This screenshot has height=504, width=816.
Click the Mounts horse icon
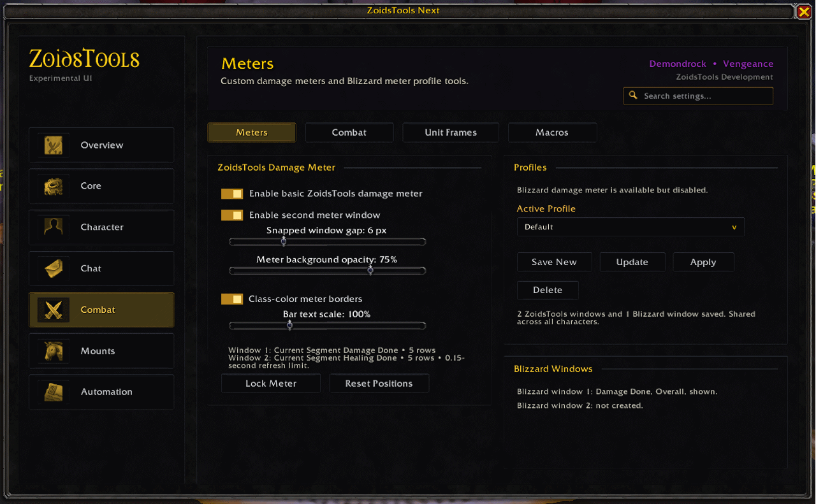[x=53, y=351]
